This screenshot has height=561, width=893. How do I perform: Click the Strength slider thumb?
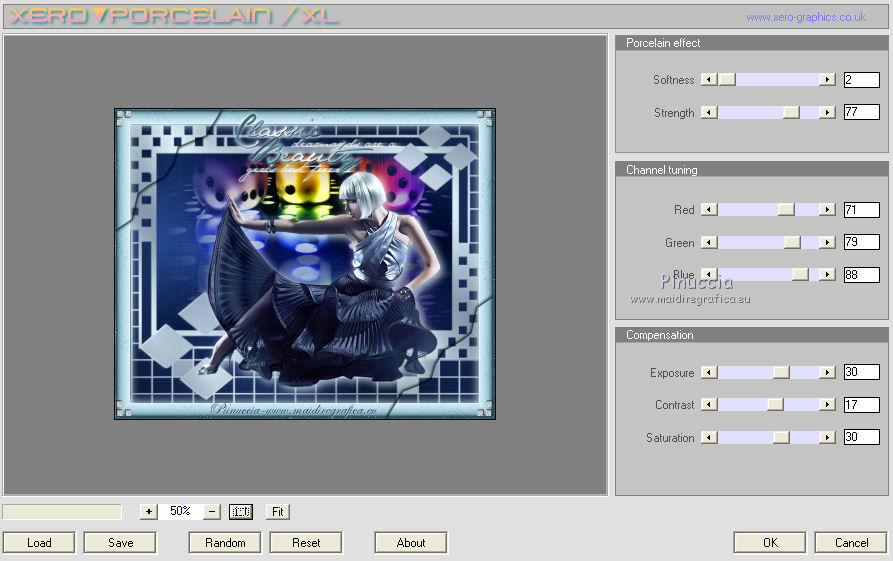[x=791, y=112]
